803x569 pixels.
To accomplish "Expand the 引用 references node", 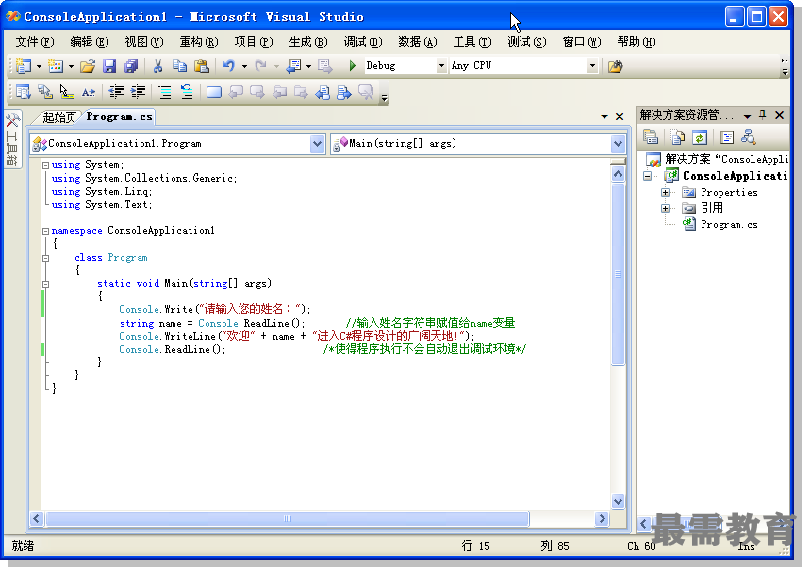I will point(665,208).
